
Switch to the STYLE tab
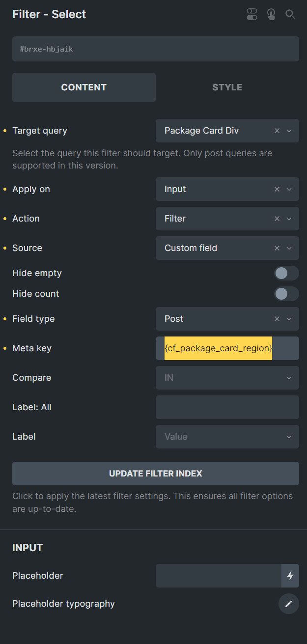pyautogui.click(x=227, y=87)
